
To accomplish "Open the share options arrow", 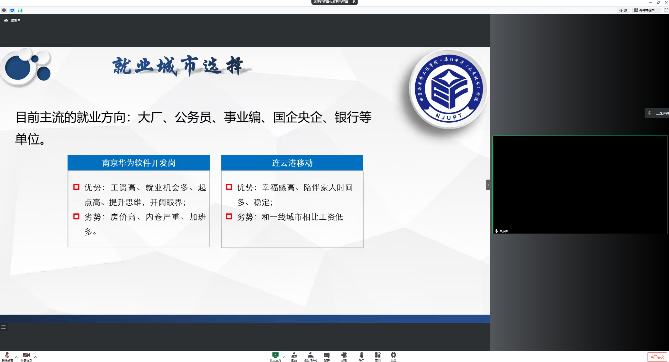I will point(284,356).
